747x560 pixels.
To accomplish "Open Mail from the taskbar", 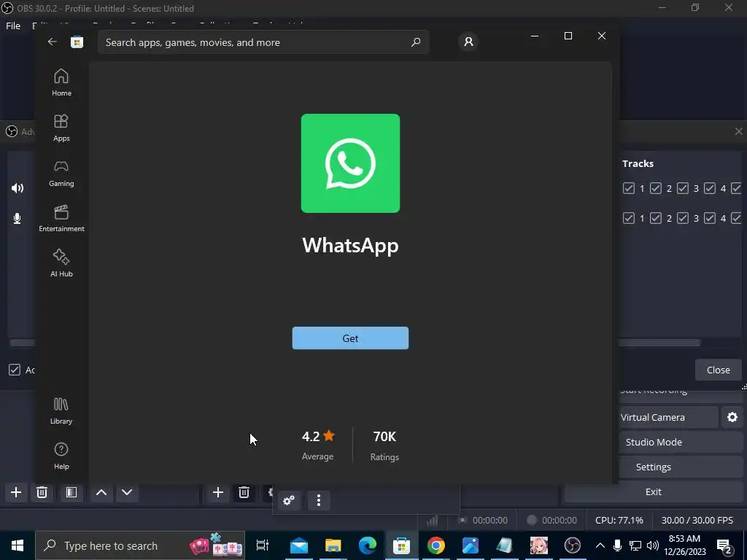I will [299, 545].
